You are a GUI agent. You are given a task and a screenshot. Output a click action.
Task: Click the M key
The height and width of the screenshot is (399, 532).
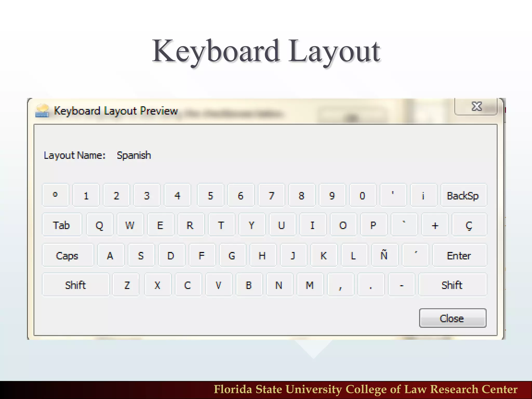click(x=310, y=285)
